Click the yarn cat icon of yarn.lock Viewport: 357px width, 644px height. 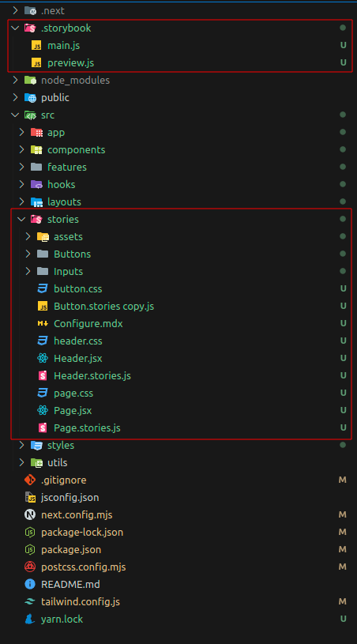[30, 619]
